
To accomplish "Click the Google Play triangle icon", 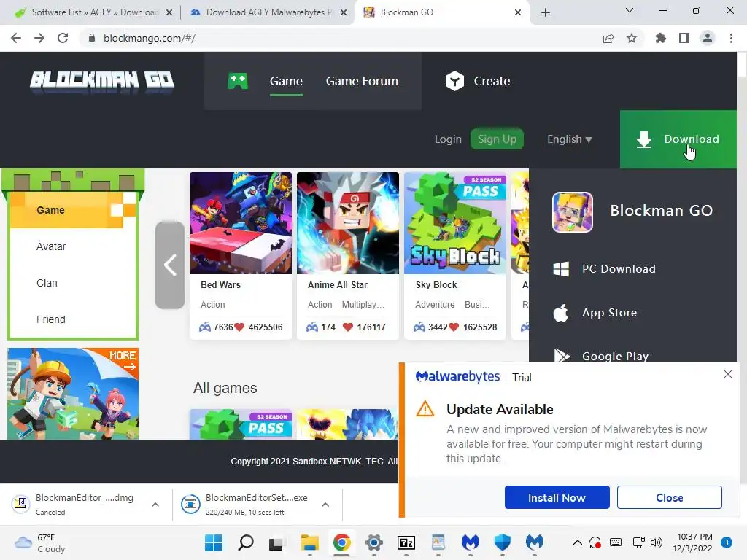I will tap(562, 356).
